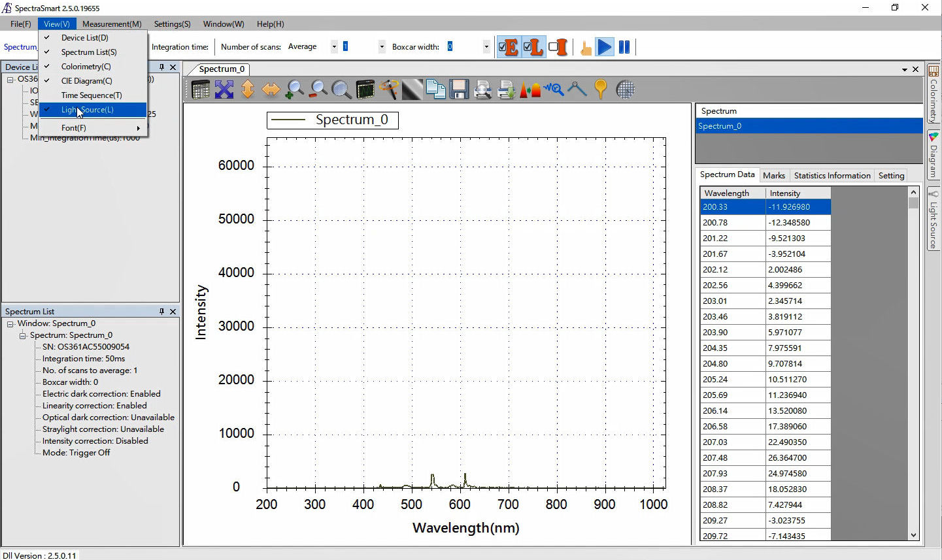Image resolution: width=942 pixels, height=560 pixels.
Task: Start continuous scan with play button
Action: [605, 47]
